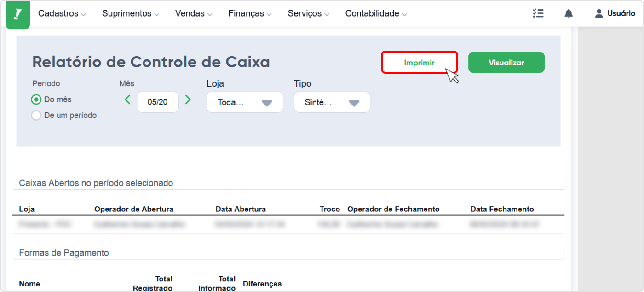Click the "Troco" column header

[330, 209]
